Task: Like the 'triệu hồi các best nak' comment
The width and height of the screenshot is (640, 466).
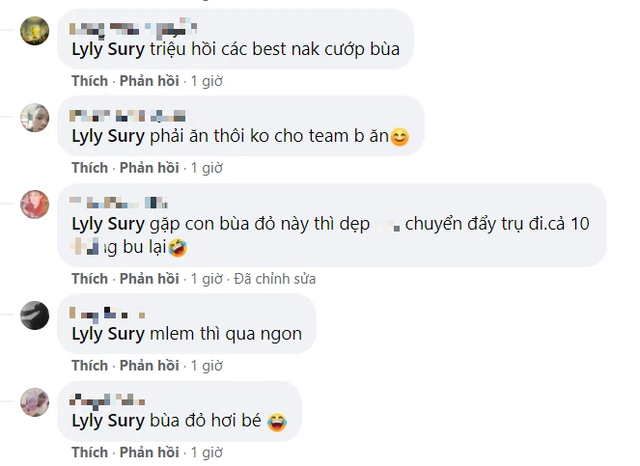Action: pos(90,81)
